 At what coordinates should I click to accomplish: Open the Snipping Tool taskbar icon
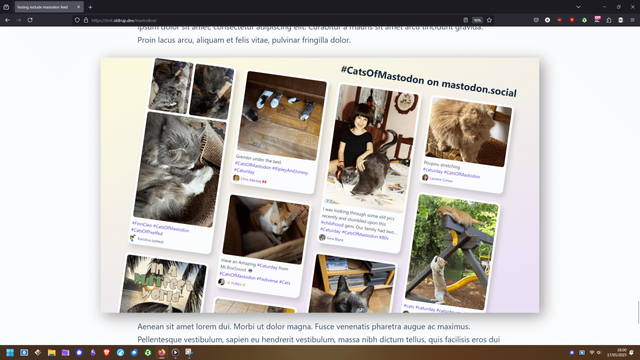pyautogui.click(x=189, y=352)
